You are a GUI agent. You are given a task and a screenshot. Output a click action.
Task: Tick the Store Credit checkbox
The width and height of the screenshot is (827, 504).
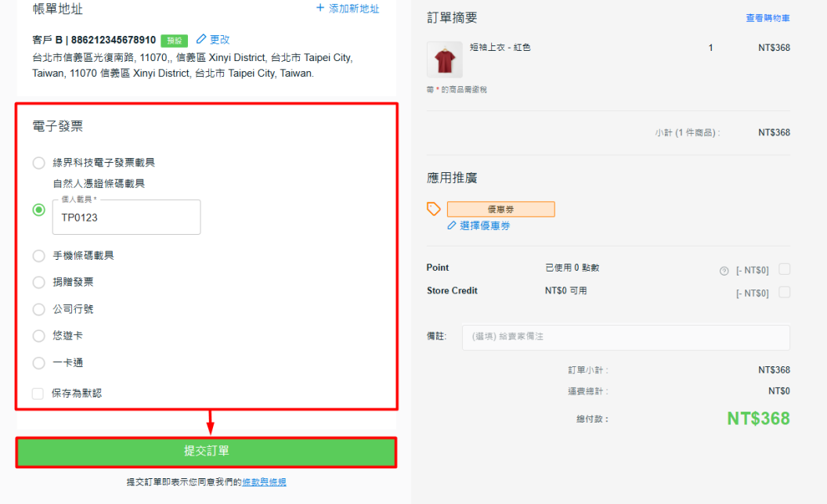[784, 292]
